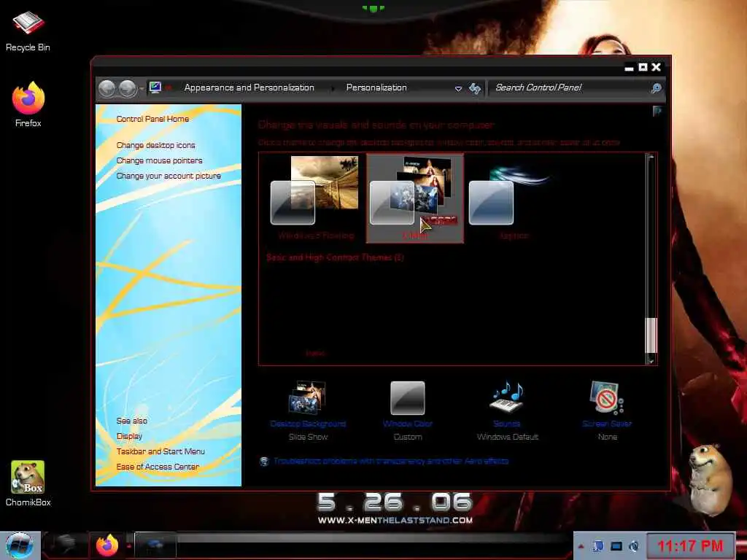
Task: Click the magnifier icon in search box
Action: pos(656,88)
